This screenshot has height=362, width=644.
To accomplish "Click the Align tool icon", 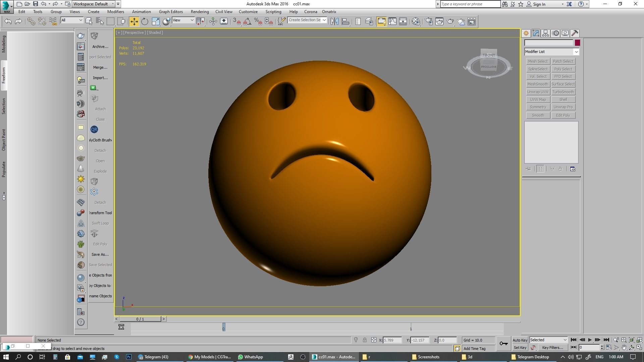I will pyautogui.click(x=345, y=21).
